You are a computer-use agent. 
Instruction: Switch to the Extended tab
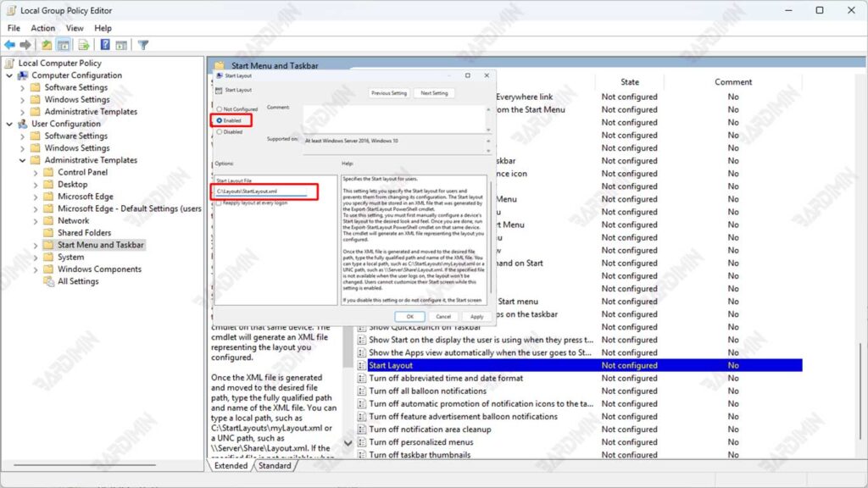tap(231, 466)
